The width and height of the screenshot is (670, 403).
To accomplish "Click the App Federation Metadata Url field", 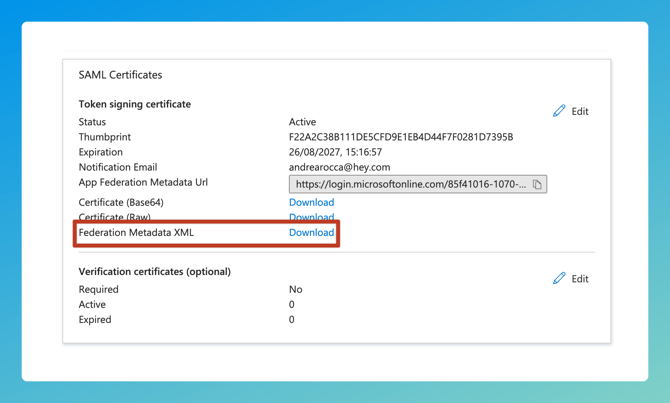I will [x=410, y=185].
